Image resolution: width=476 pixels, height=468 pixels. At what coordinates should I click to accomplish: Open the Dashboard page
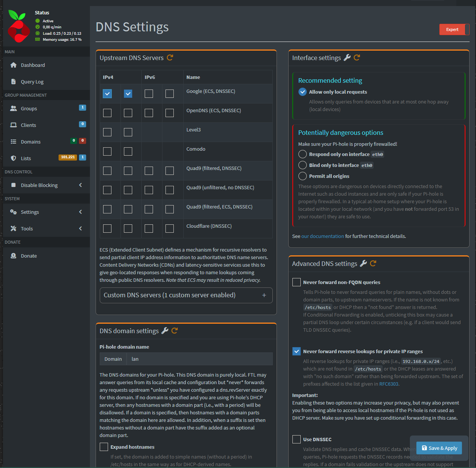[33, 65]
